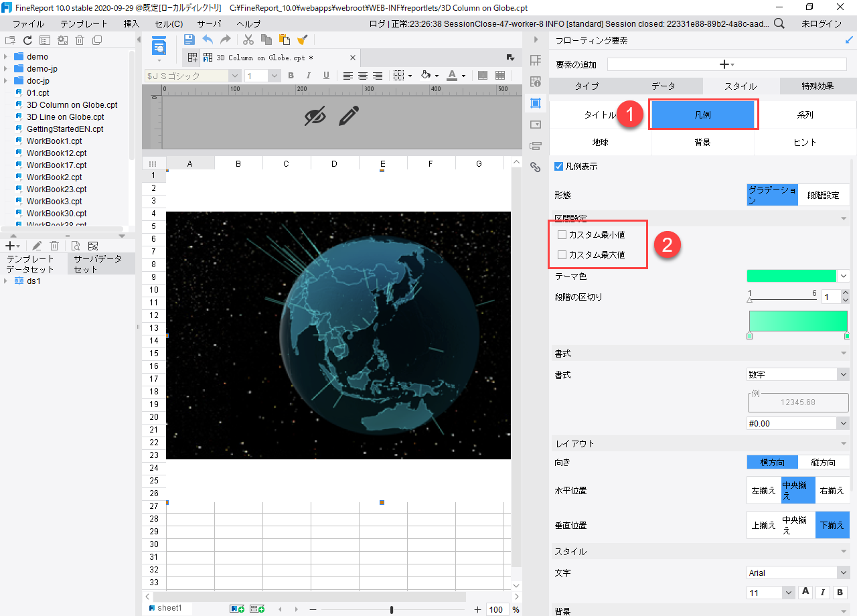This screenshot has height=616, width=857.
Task: Select the 段階設定 option
Action: point(824,195)
